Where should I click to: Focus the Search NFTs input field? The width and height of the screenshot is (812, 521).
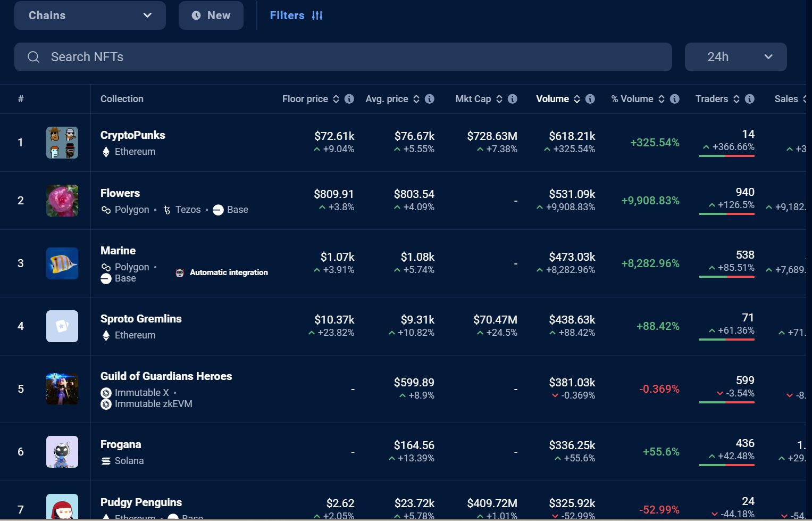343,57
